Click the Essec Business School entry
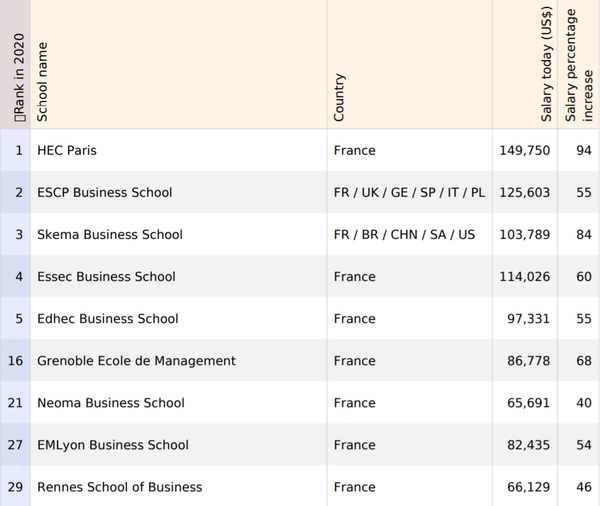 point(106,277)
